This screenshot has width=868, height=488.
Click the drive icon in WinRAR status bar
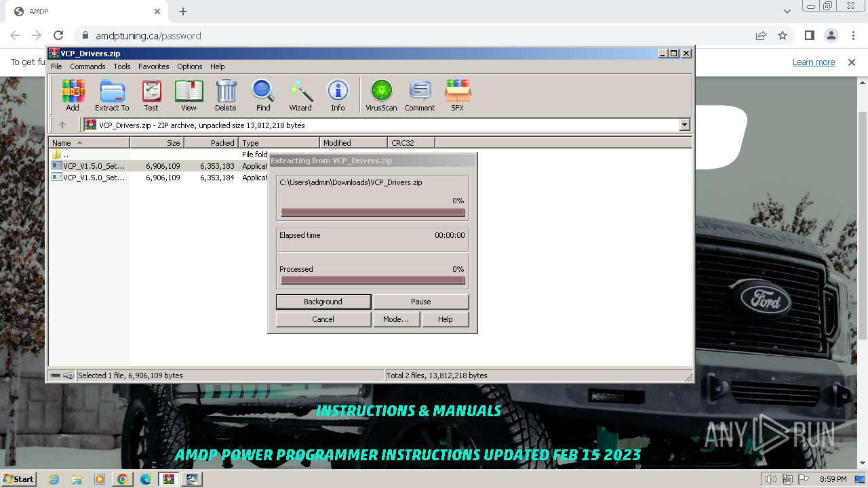56,375
